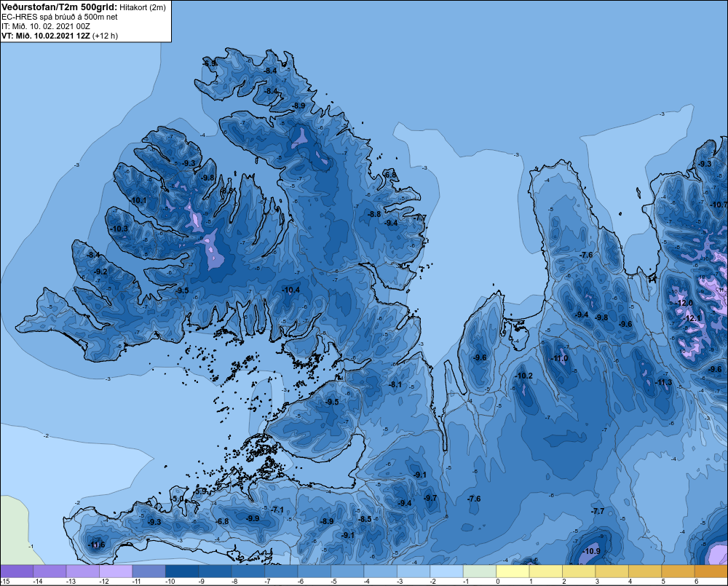Pick the legend swatch between -4 and -3
The height and width of the screenshot is (586, 728).
(x=380, y=571)
